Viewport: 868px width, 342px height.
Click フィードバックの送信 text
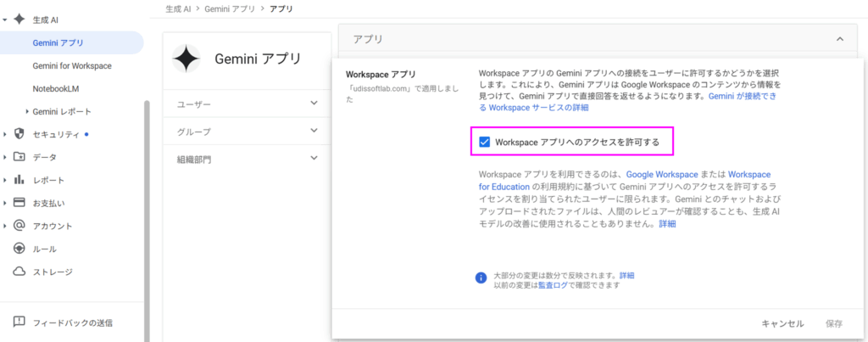pyautogui.click(x=73, y=322)
